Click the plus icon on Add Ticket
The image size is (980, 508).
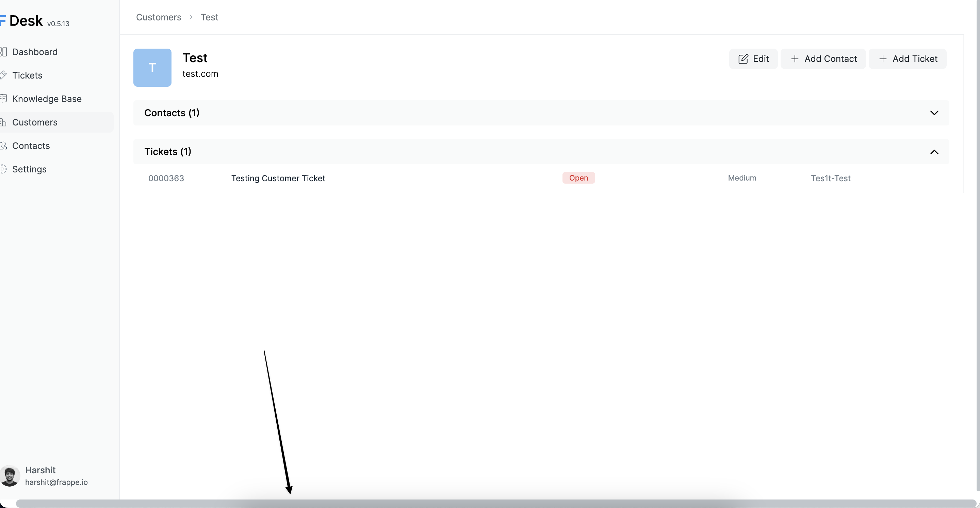pyautogui.click(x=883, y=58)
